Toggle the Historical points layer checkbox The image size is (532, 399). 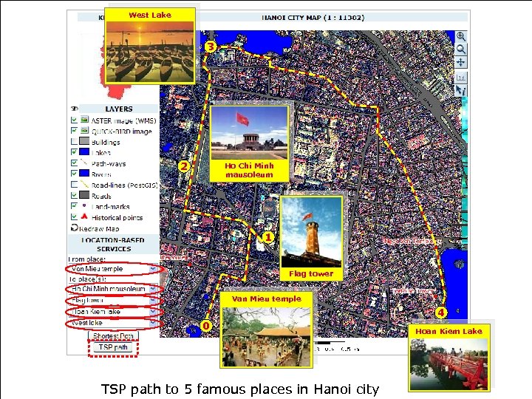(x=74, y=216)
